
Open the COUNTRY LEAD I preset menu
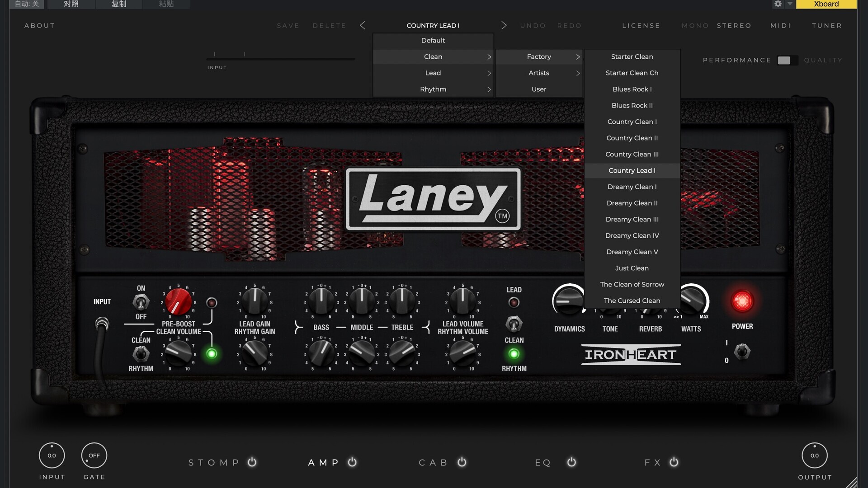click(x=433, y=26)
